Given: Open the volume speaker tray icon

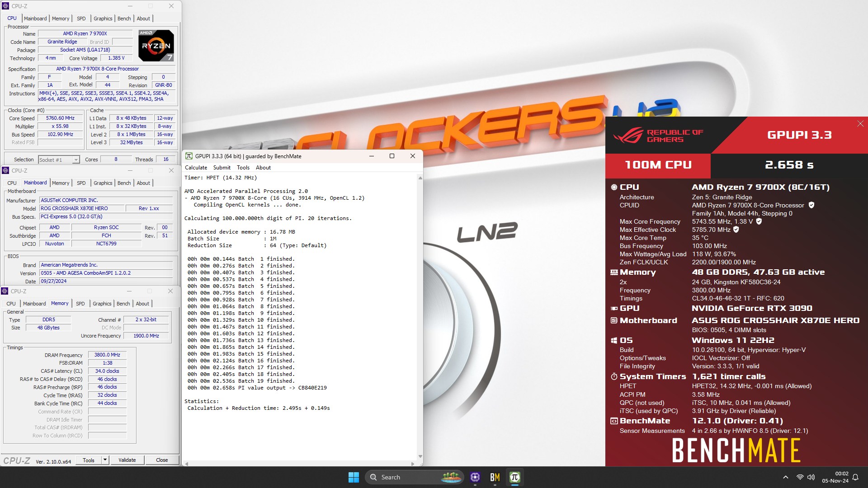Looking at the screenshot, I should (x=811, y=477).
